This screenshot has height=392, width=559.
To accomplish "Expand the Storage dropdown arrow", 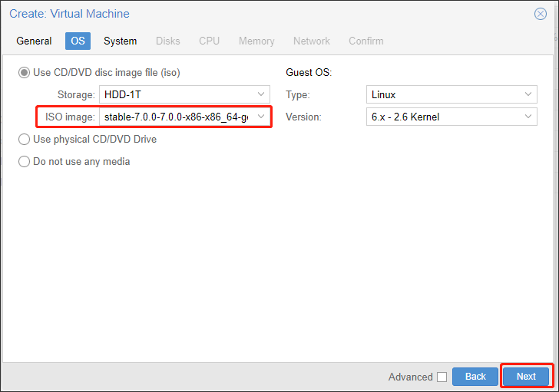I will point(261,94).
